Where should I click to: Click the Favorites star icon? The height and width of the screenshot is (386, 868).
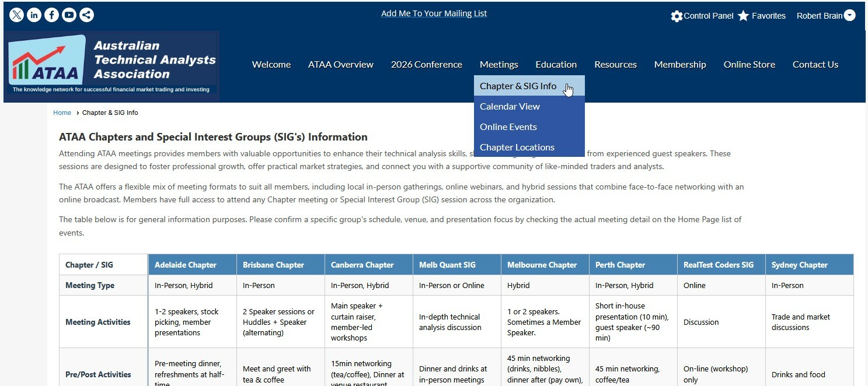coord(743,16)
